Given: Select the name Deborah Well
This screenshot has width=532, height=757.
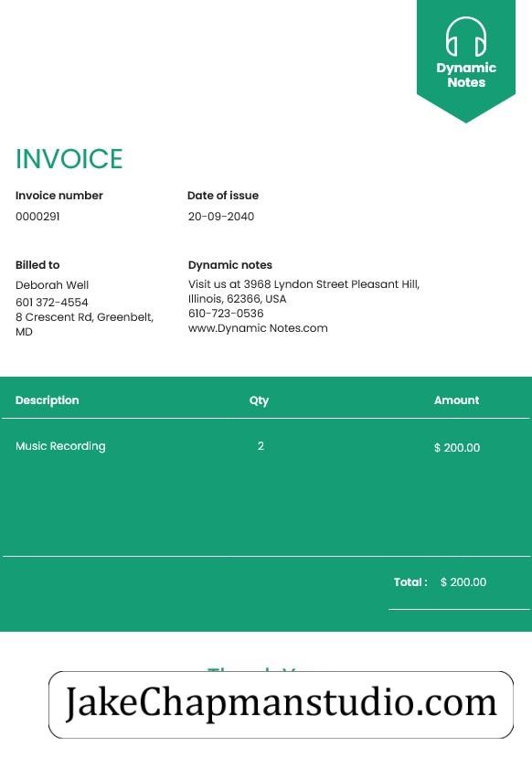Looking at the screenshot, I should (x=52, y=285).
